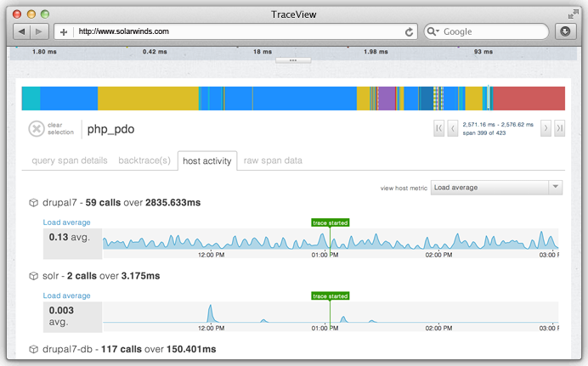The width and height of the screenshot is (588, 366).
Task: Reload the page with the refresh icon
Action: [409, 31]
